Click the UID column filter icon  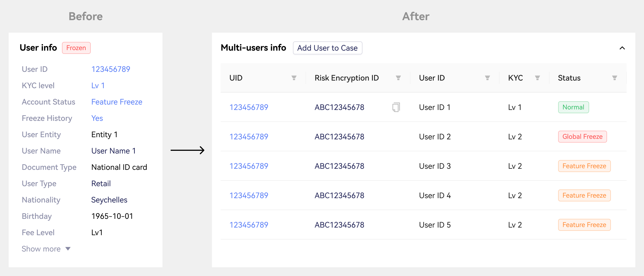(294, 78)
